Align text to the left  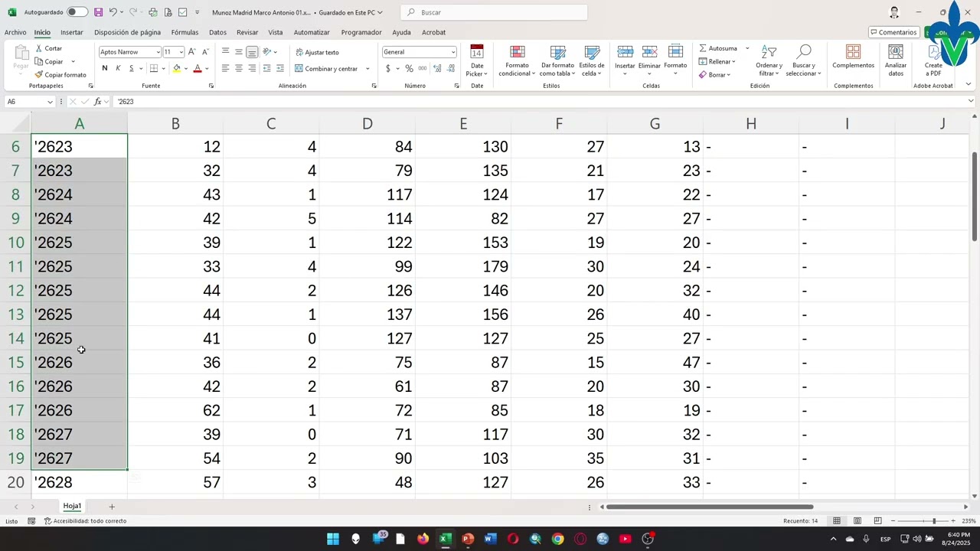pos(225,68)
